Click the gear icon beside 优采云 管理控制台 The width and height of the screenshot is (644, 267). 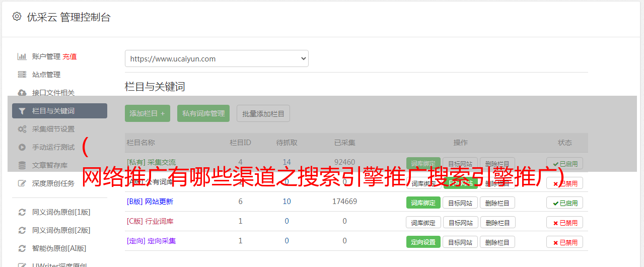17,17
